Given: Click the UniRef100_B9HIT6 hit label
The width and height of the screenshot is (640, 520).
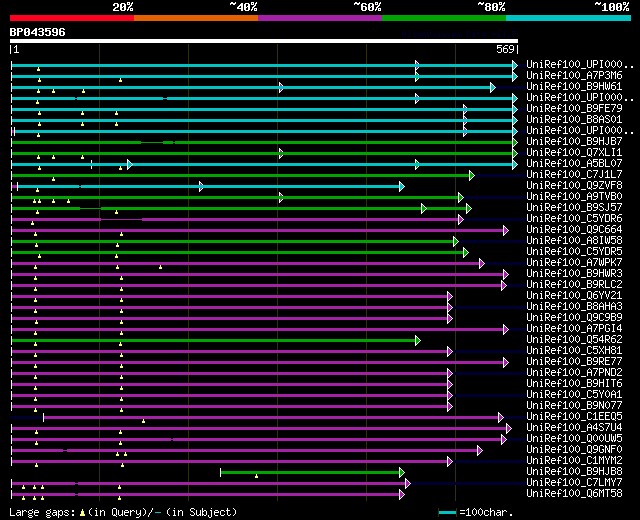Looking at the screenshot, I should click(x=574, y=384).
